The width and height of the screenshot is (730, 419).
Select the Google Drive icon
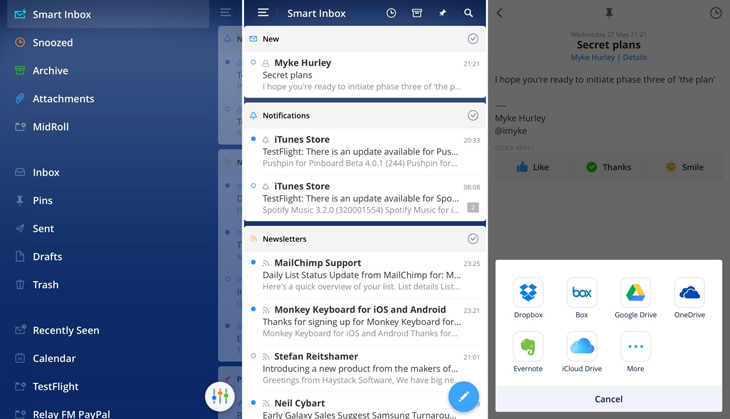pyautogui.click(x=635, y=293)
